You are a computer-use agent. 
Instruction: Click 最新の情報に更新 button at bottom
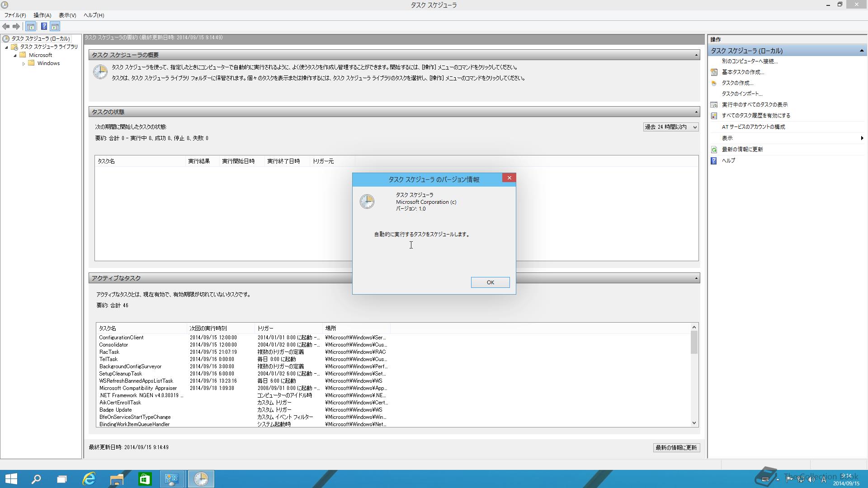pyautogui.click(x=676, y=448)
